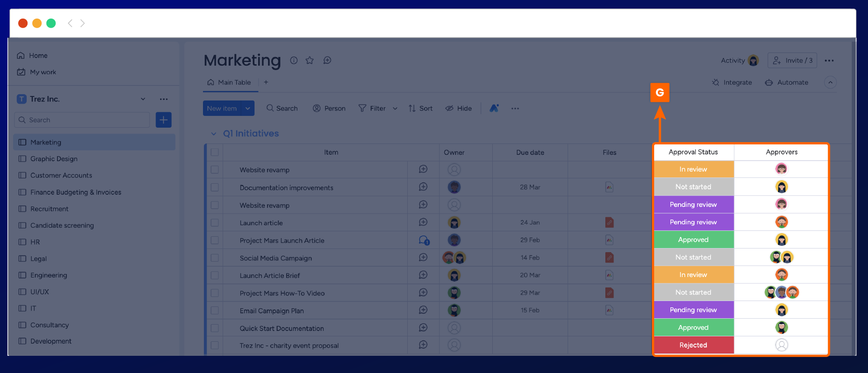The image size is (868, 373).
Task: Open My work in sidebar
Action: pos(37,72)
